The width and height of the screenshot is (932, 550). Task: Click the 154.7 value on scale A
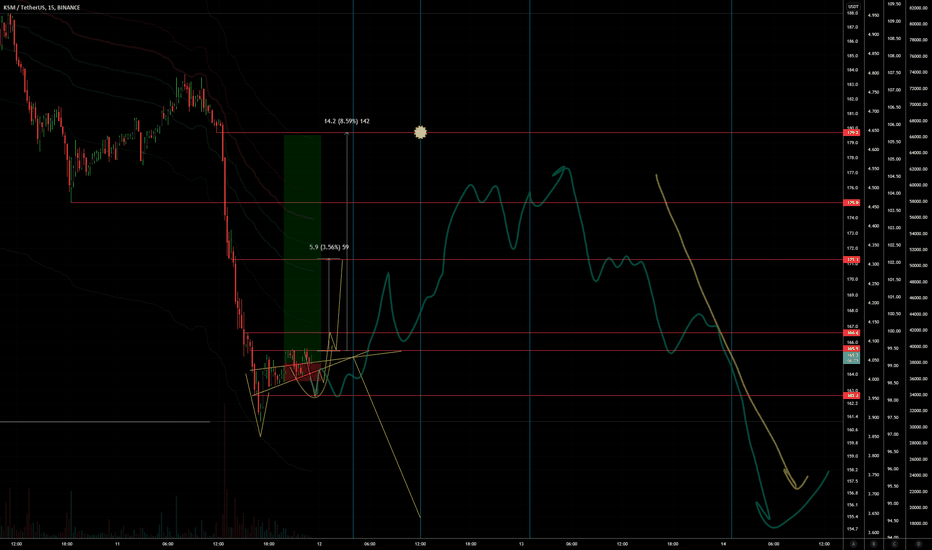(x=852, y=529)
